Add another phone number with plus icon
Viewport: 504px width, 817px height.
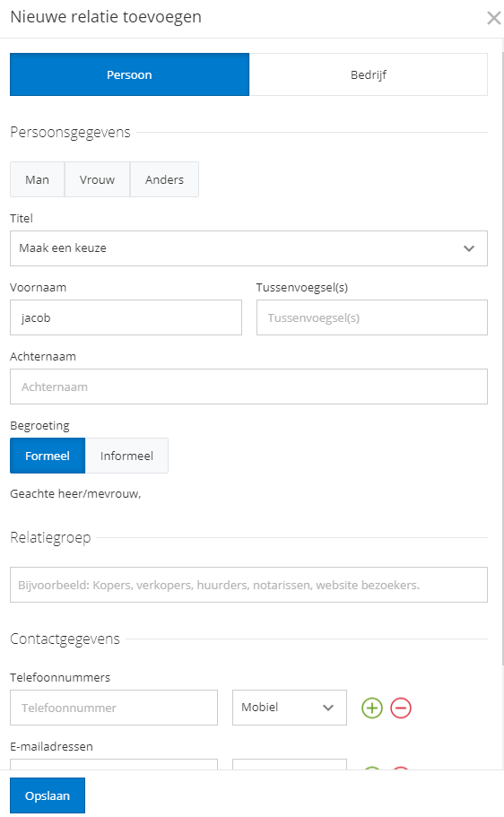371,708
